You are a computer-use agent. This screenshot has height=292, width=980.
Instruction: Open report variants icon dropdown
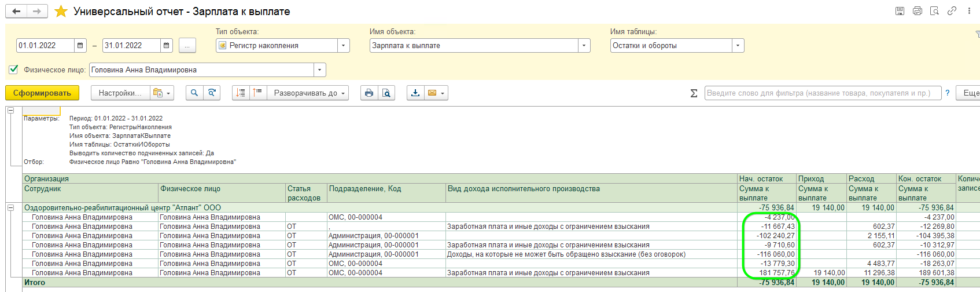[x=162, y=93]
